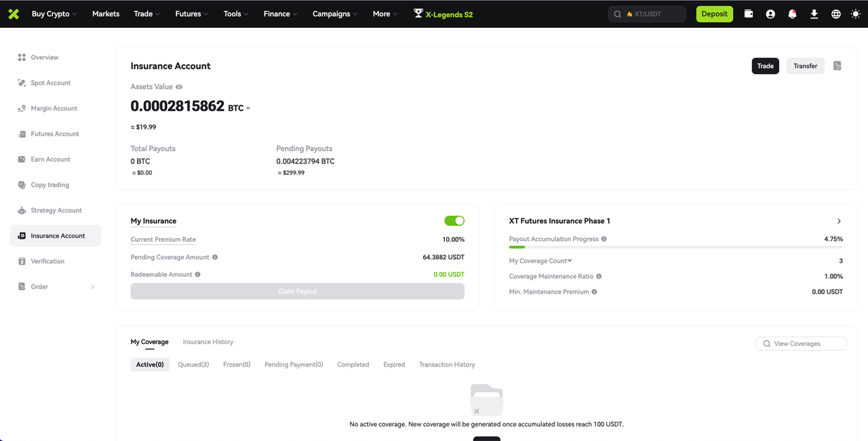Click the Payout Accumulation progress bar
Viewport: 868px width, 441px height.
click(676, 247)
